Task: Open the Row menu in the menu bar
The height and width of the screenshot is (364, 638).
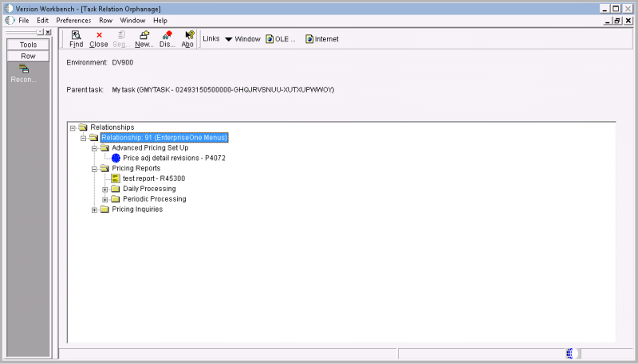Action: coord(105,20)
